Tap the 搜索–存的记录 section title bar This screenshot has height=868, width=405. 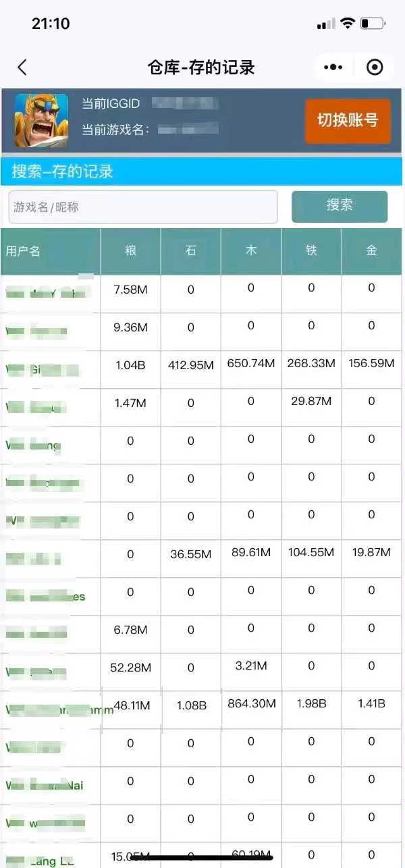(x=201, y=171)
